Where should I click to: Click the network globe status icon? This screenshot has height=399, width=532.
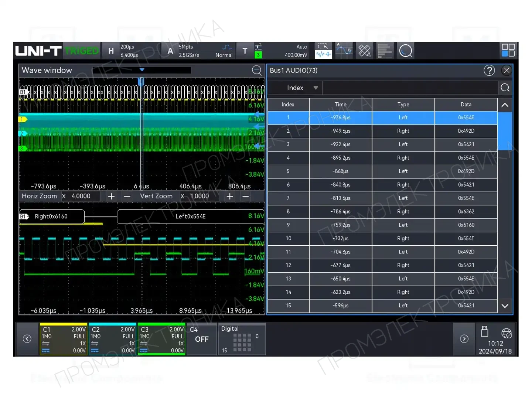507,333
